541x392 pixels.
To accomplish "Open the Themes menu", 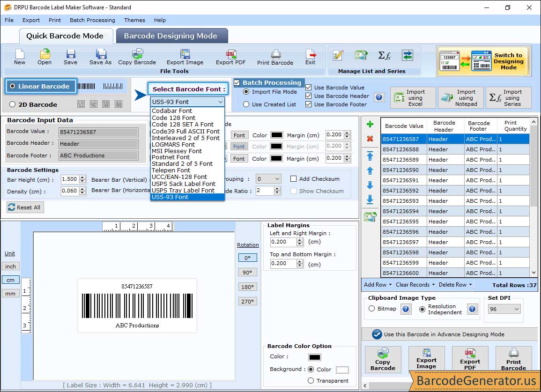I will pos(134,20).
